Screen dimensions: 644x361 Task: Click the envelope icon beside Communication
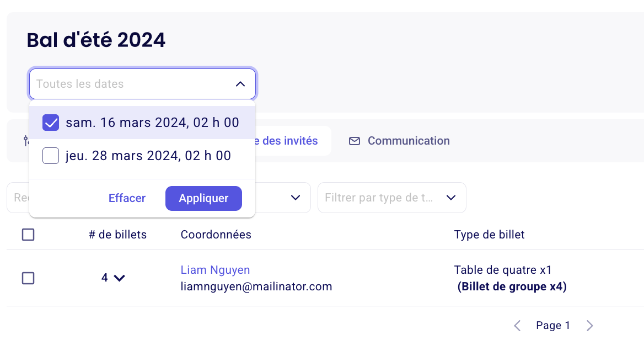[x=355, y=141]
